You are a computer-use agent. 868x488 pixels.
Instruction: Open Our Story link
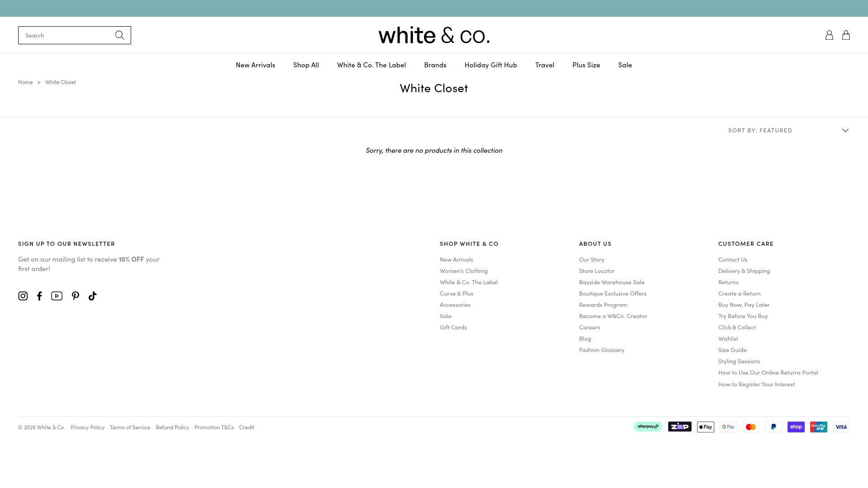[x=592, y=259]
